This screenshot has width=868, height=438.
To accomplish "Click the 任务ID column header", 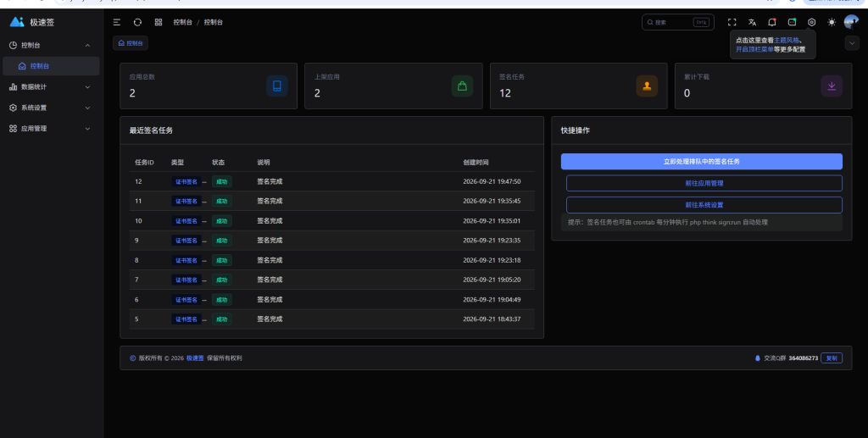I will point(144,163).
